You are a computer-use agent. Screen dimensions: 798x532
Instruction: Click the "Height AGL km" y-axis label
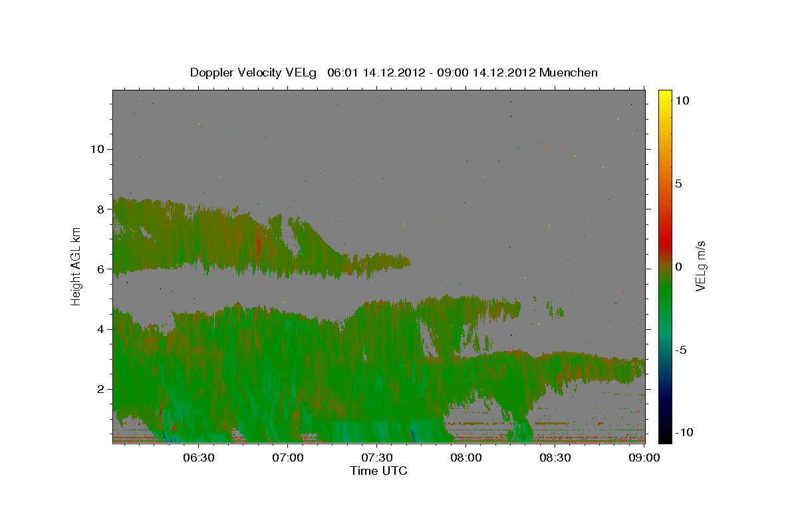click(x=76, y=266)
